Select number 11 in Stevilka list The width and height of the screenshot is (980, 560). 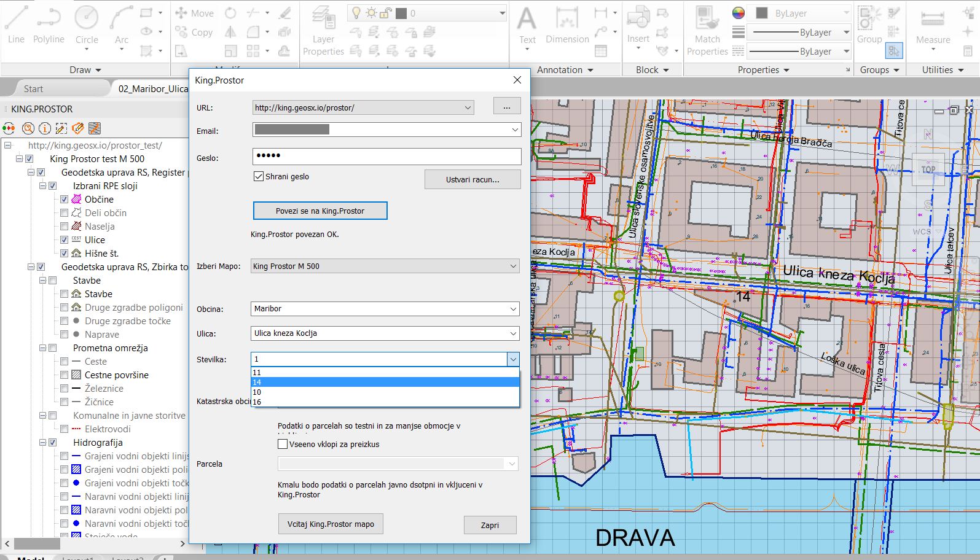[385, 372]
